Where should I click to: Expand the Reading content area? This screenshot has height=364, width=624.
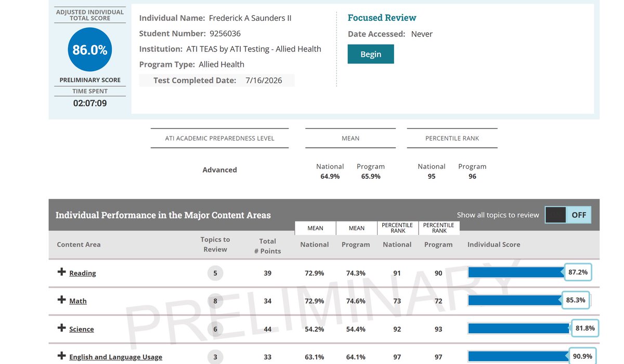(x=61, y=272)
